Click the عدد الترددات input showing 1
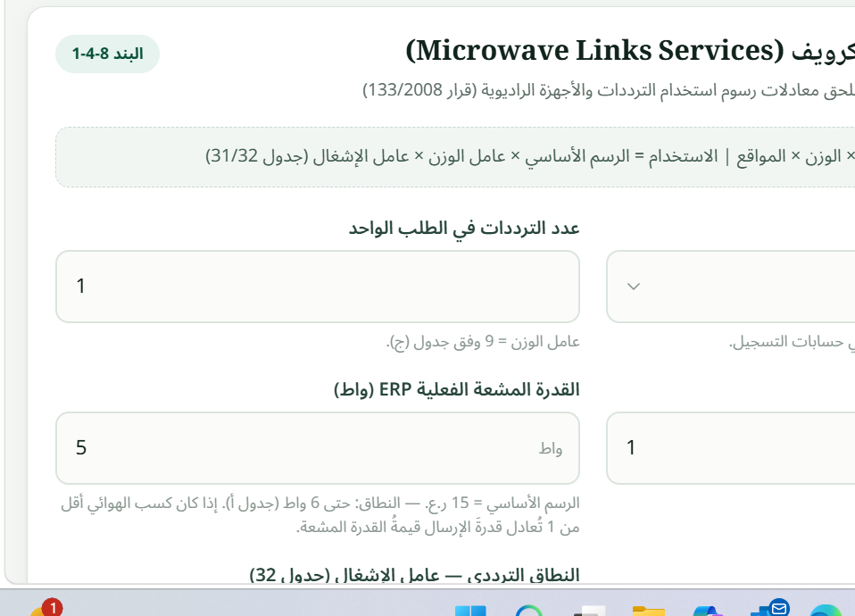This screenshot has width=855, height=616. tap(318, 287)
